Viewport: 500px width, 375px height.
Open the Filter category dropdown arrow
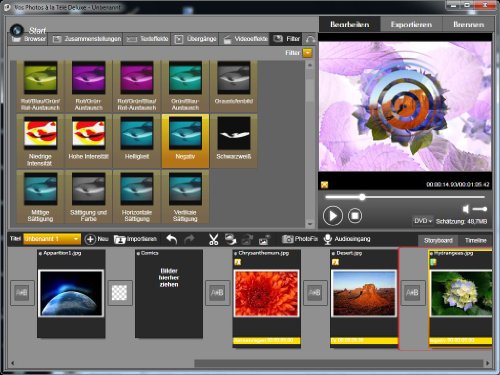pyautogui.click(x=307, y=53)
